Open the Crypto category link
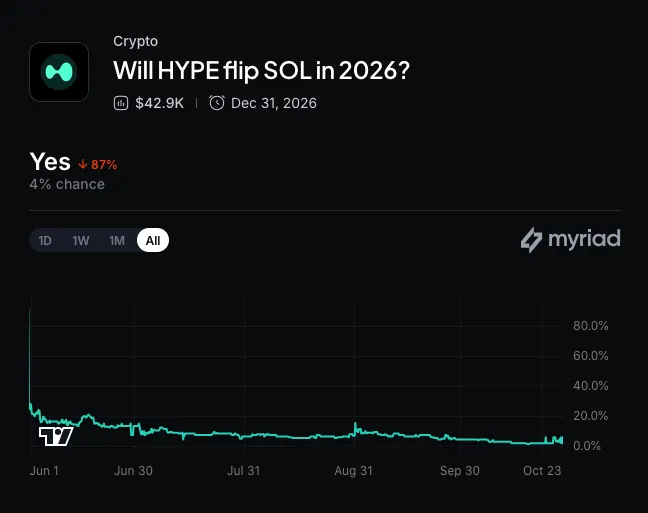Viewport: 648px width, 513px height. click(136, 41)
